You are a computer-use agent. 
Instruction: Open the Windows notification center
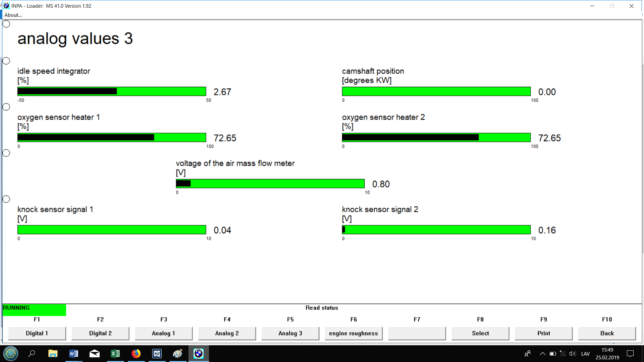[630, 354]
